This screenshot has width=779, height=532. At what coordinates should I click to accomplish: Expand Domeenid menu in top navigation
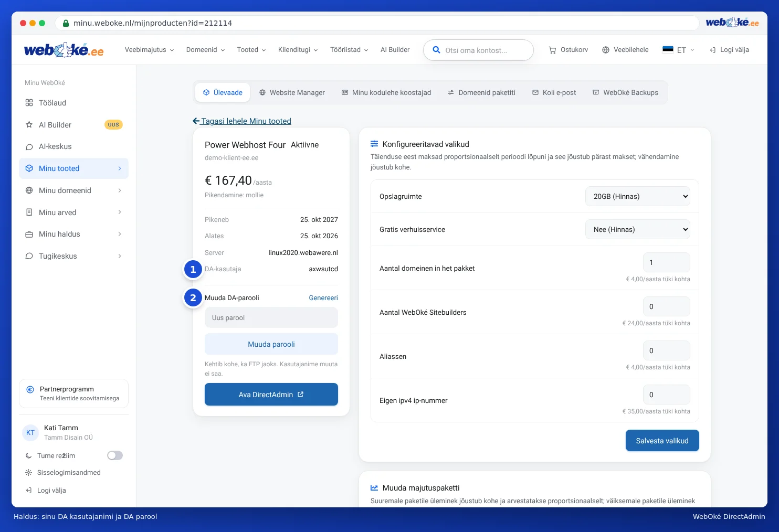point(205,50)
